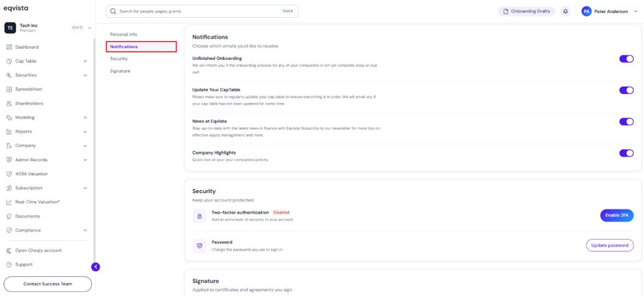Viewport: 644px width, 296px height.
Task: Toggle News at Eqvista newsletter
Action: tap(626, 122)
